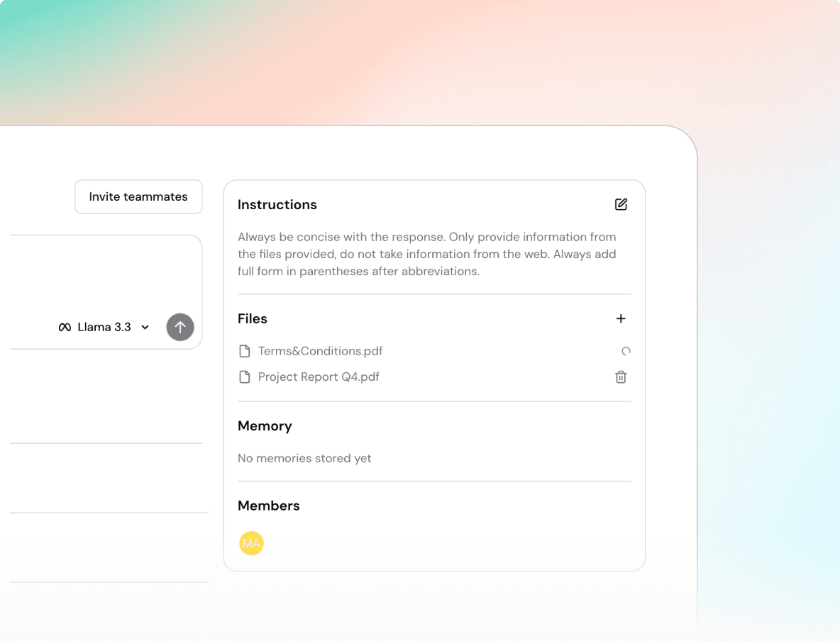Open the Llama 3.3 model dropdown
The image size is (840, 641).
104,327
